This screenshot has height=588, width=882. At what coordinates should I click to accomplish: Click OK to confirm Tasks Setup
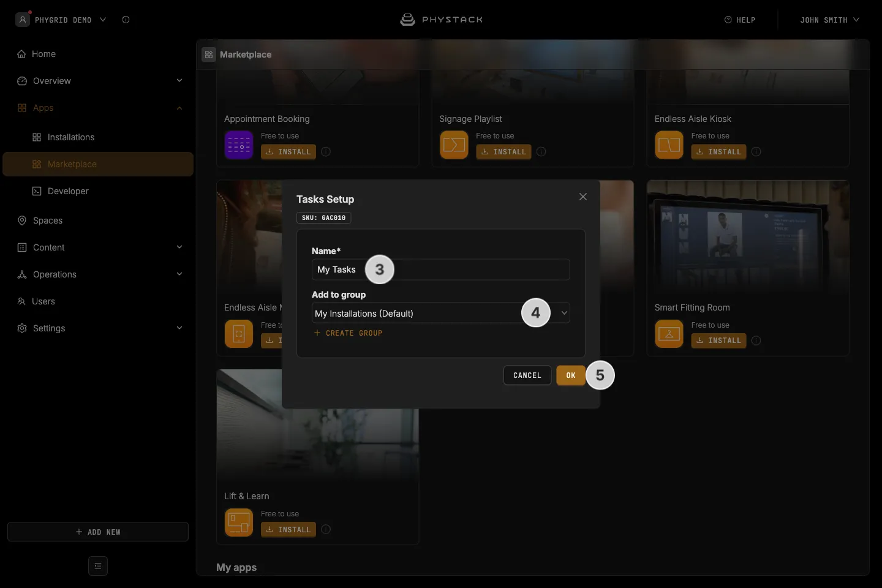[x=571, y=375]
